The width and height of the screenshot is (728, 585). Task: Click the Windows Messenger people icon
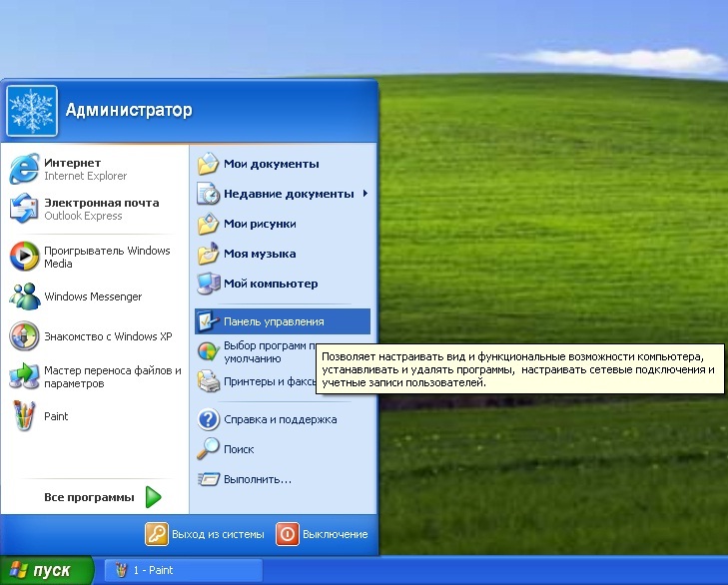tap(24, 296)
